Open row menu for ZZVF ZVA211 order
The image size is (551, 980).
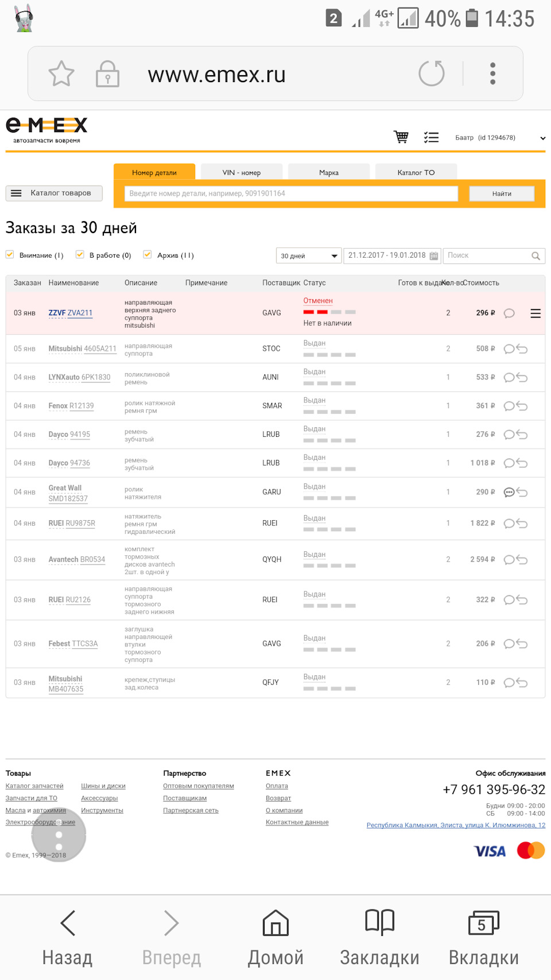click(x=536, y=313)
